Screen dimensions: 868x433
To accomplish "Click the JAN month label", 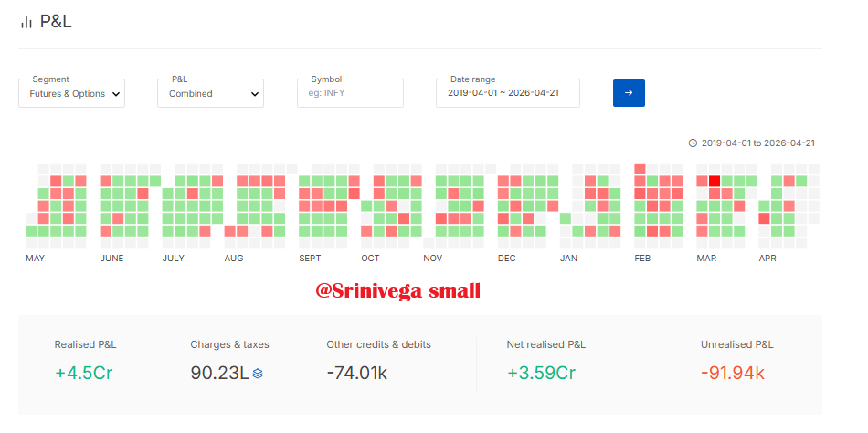I will [x=568, y=259].
